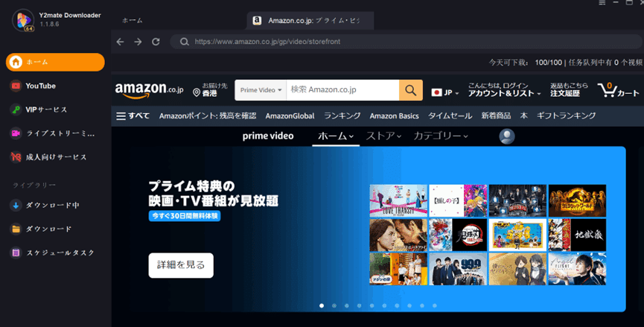Image resolution: width=644 pixels, height=327 pixels.
Task: Open the 推しの子 thumbnail
Action: pyautogui.click(x=458, y=200)
